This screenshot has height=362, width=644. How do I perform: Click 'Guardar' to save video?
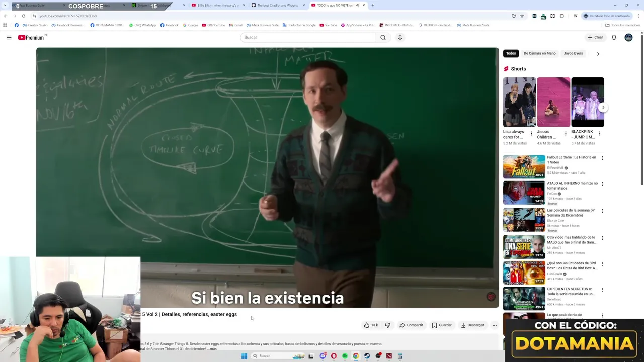coord(442,325)
